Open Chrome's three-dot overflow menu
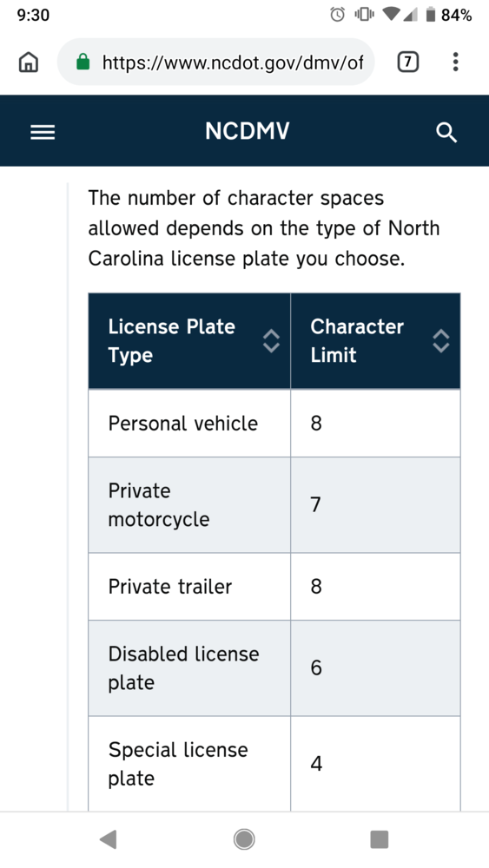The width and height of the screenshot is (489, 868). [x=455, y=62]
